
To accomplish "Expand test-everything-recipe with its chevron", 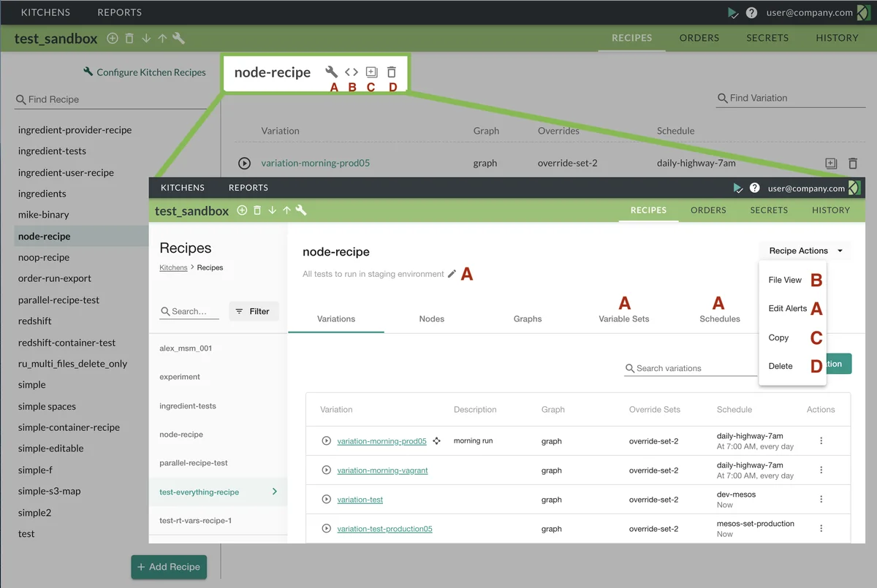I will click(x=275, y=492).
